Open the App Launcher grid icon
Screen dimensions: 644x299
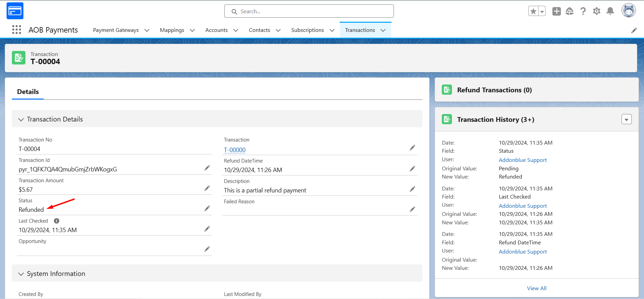(16, 30)
